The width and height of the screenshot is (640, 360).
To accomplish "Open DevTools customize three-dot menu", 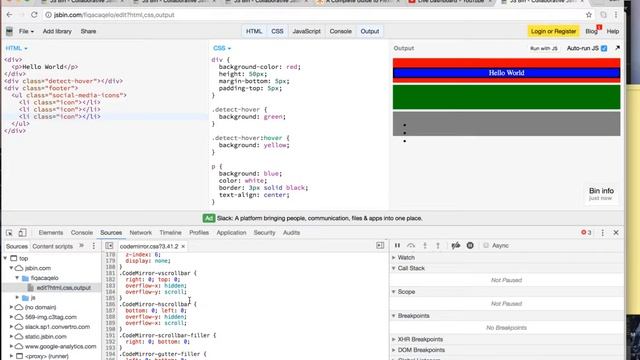I will pos(602,233).
